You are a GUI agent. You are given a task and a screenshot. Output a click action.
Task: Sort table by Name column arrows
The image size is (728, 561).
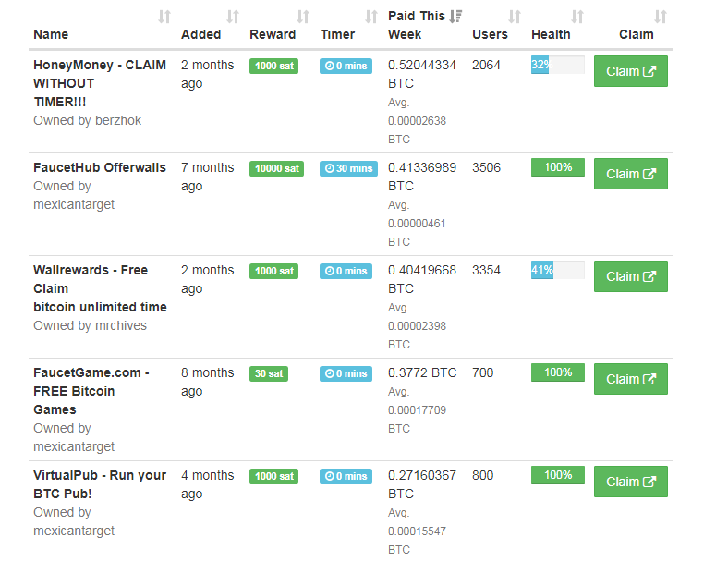[164, 17]
